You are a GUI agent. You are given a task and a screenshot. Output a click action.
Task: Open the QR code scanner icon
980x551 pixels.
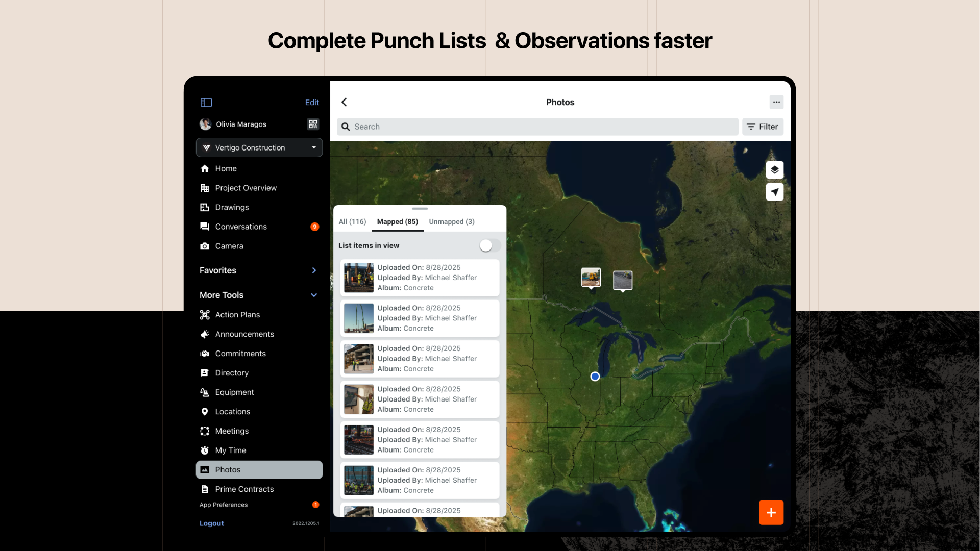[313, 124]
